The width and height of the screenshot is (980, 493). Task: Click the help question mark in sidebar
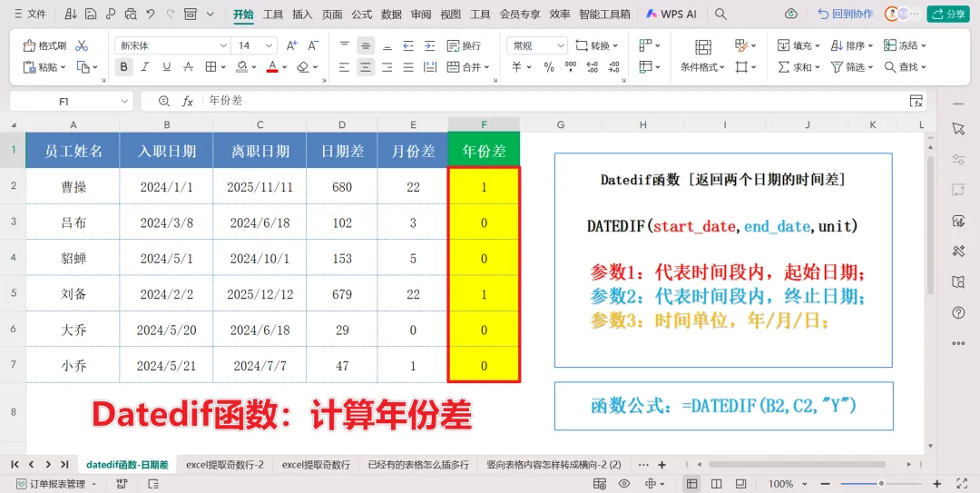click(958, 312)
